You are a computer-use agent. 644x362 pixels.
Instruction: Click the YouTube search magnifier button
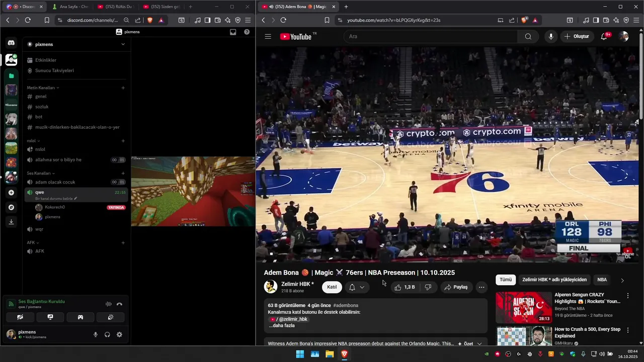tap(528, 36)
